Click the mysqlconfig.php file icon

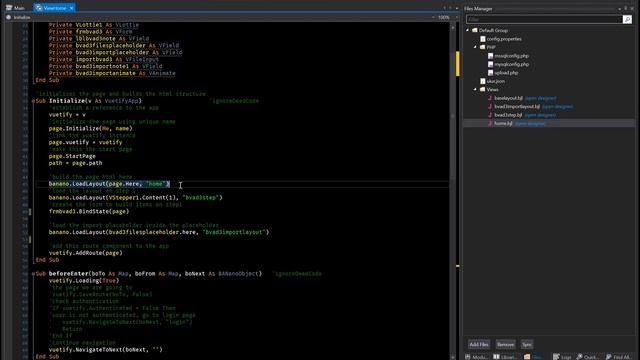click(491, 64)
